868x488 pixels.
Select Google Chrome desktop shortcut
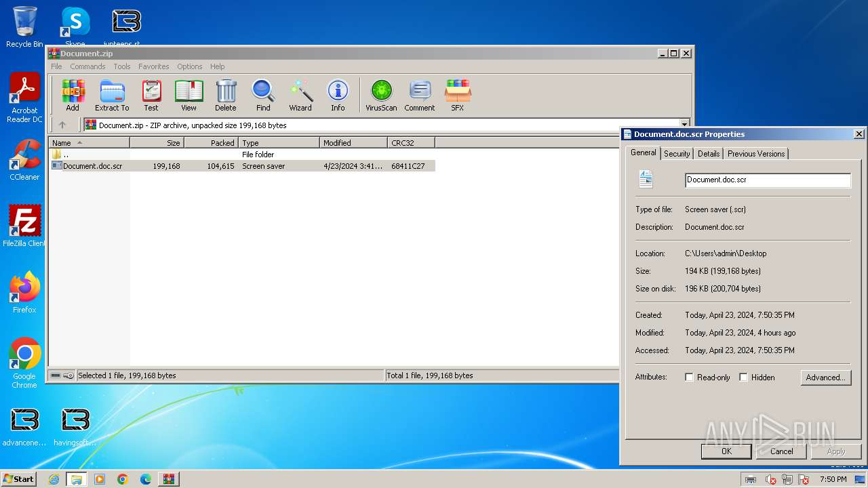coord(24,363)
